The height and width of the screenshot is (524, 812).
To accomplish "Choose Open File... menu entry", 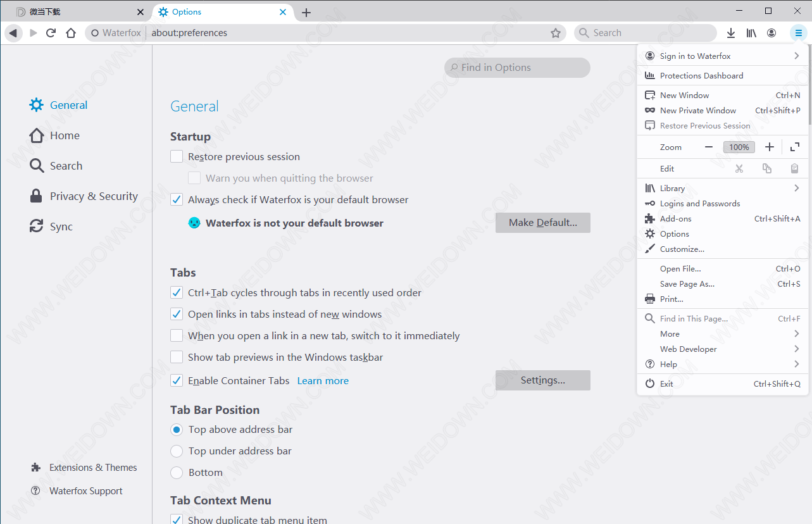I will 723,268.
